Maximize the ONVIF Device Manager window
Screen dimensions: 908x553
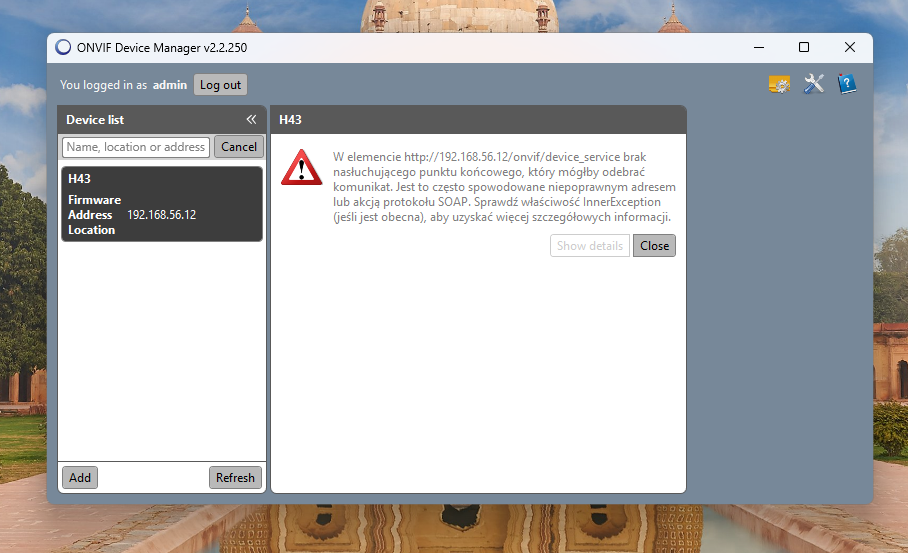804,47
